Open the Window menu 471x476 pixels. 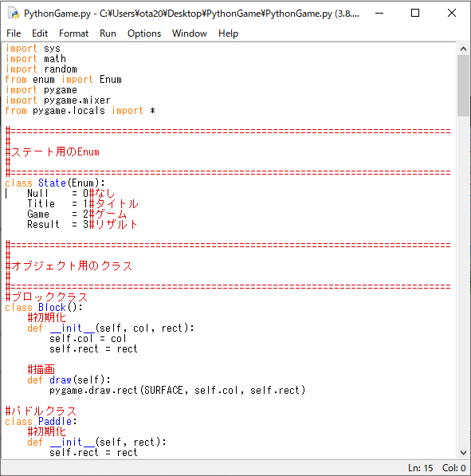coord(190,33)
